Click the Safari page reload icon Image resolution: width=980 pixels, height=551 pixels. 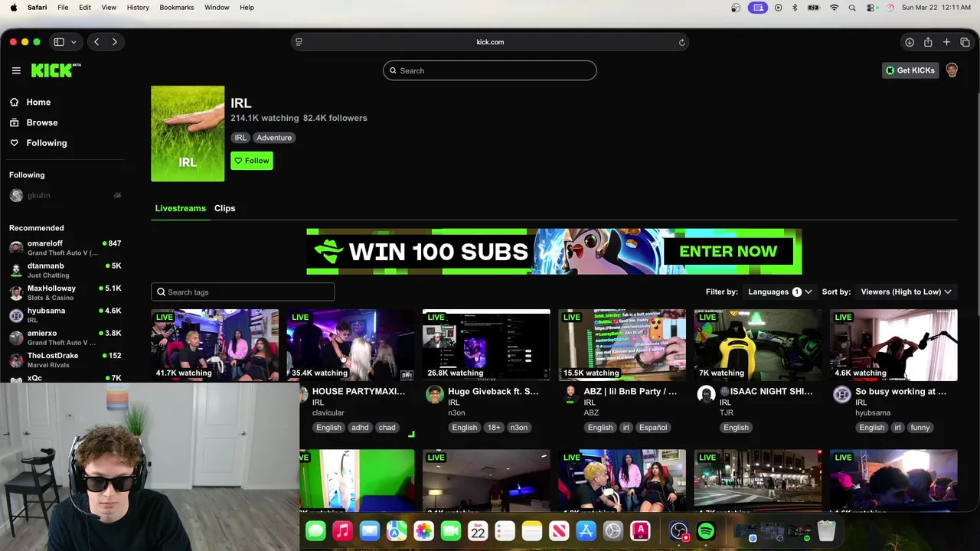tap(681, 42)
